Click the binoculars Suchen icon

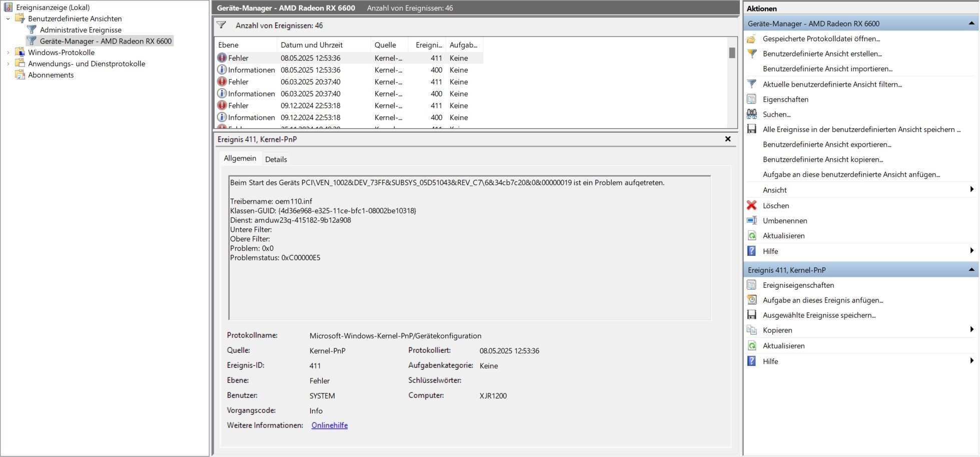(751, 114)
